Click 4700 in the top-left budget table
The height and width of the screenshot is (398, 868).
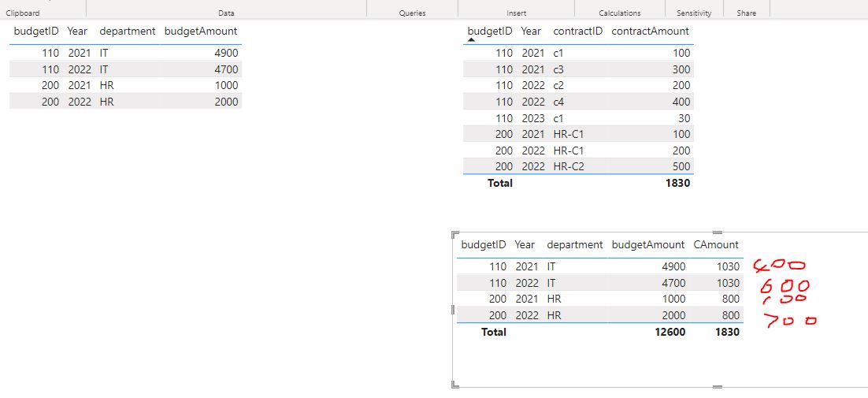tap(226, 69)
